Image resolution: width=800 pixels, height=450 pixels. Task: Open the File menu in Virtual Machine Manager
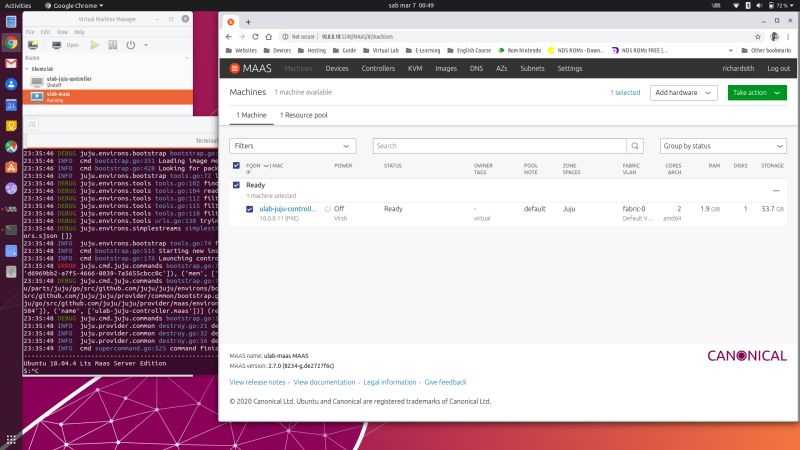30,32
